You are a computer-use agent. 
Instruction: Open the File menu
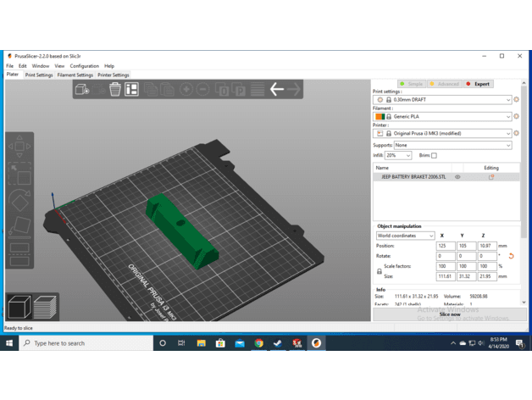coord(10,66)
